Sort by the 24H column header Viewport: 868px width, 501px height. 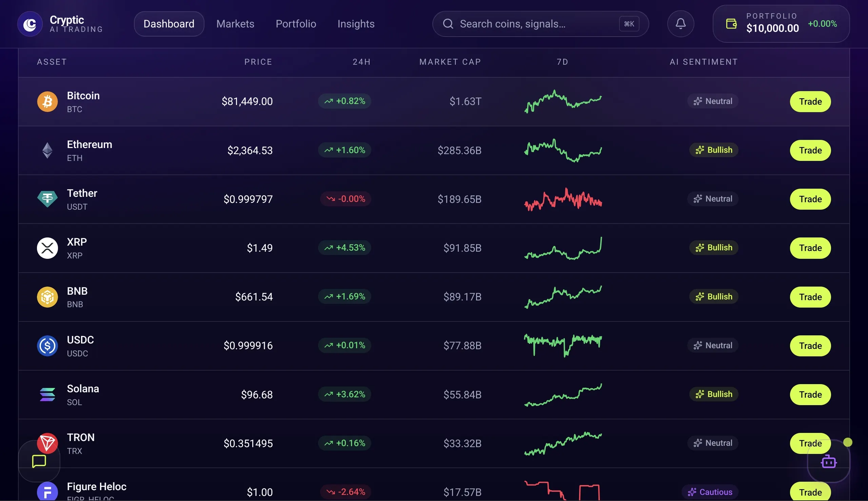coord(361,62)
